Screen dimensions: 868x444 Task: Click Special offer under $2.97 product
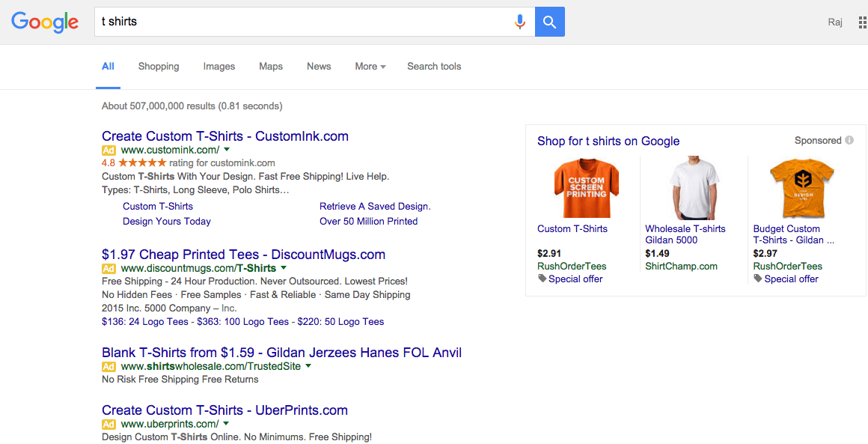coord(791,279)
